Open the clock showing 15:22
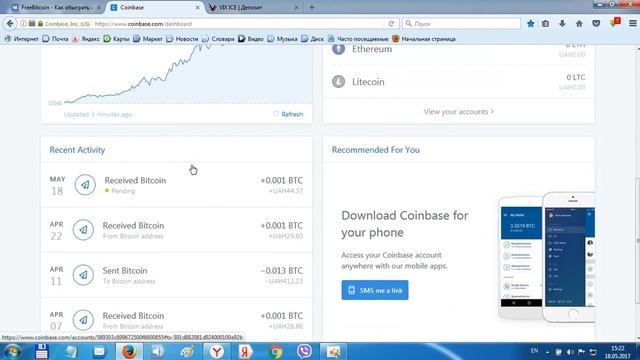This screenshot has height=360, width=640. click(x=618, y=352)
